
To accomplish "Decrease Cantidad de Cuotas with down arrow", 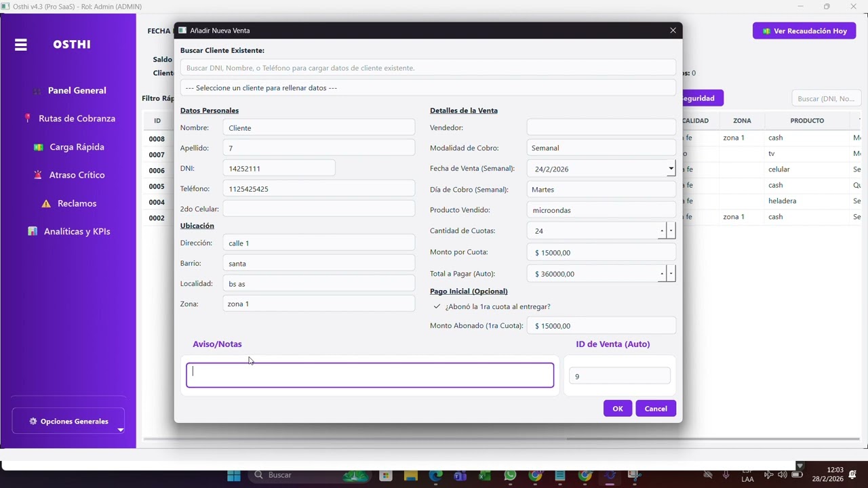I will point(671,231).
